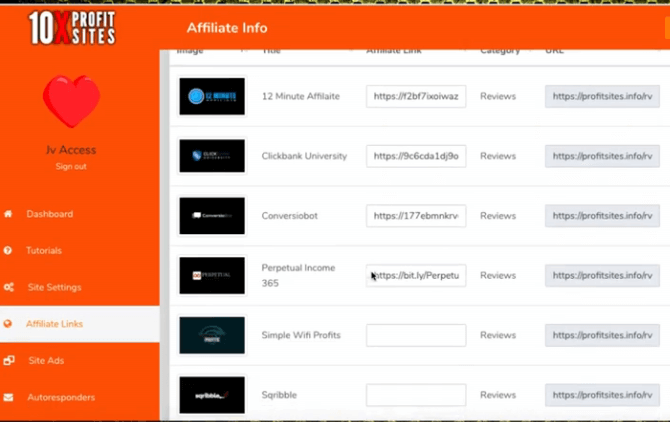Click Reviews category in Conversiobot row
This screenshot has height=422, width=670.
point(498,216)
